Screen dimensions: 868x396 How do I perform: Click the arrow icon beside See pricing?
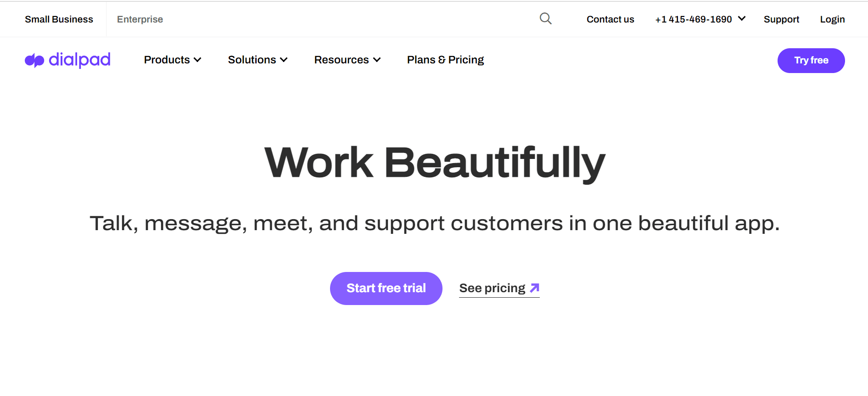click(x=534, y=288)
